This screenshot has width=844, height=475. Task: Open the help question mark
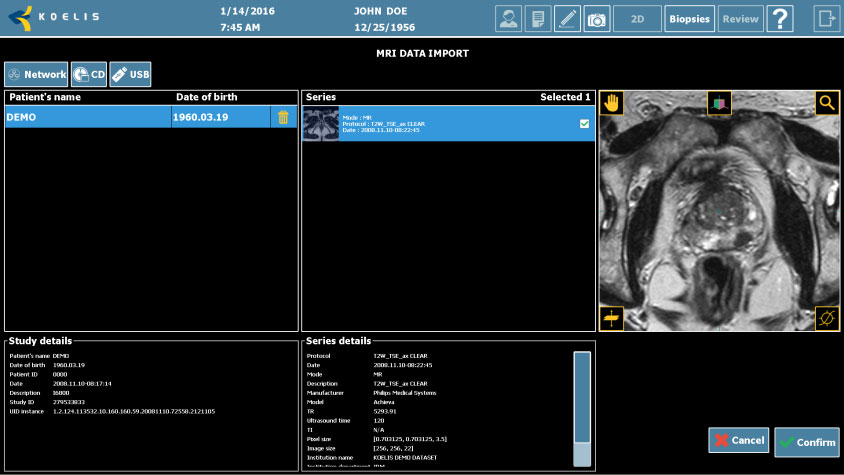(780, 19)
